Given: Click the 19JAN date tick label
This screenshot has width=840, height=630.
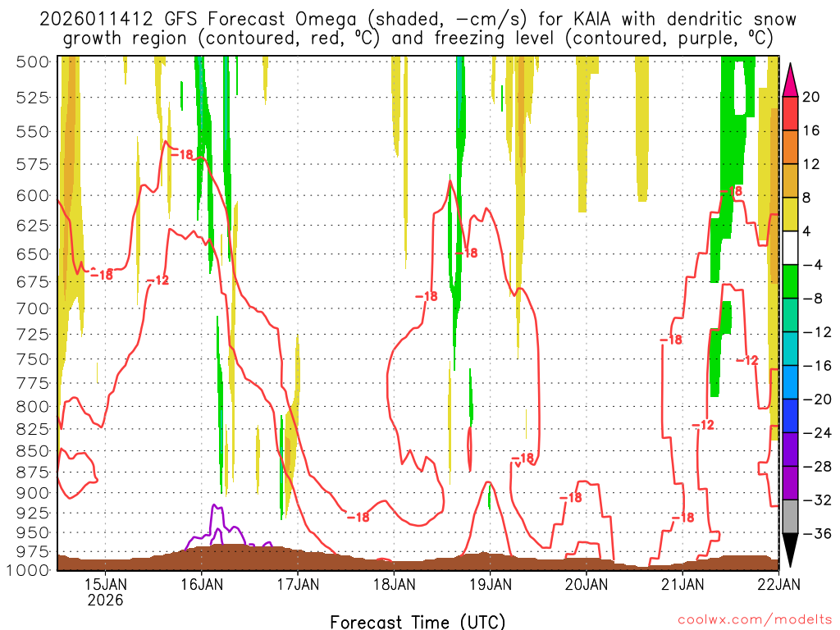Looking at the screenshot, I should [x=491, y=584].
